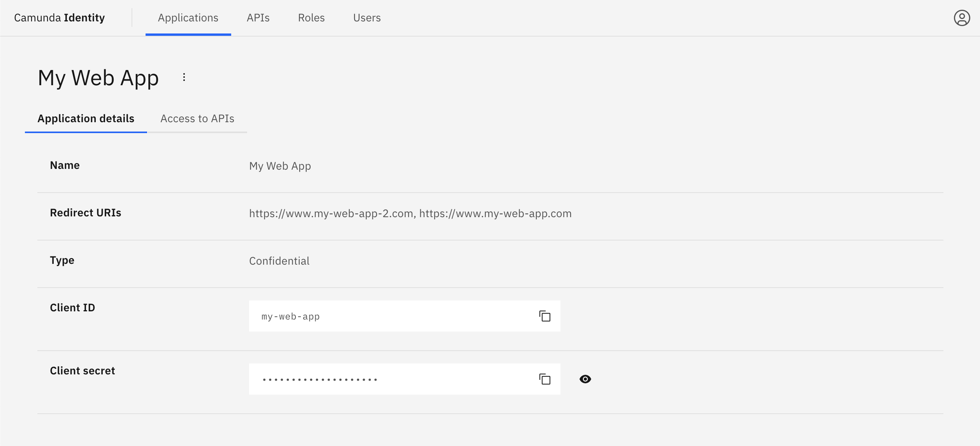Click the copy icon in the my-web-app field
The width and height of the screenshot is (980, 446).
click(544, 316)
